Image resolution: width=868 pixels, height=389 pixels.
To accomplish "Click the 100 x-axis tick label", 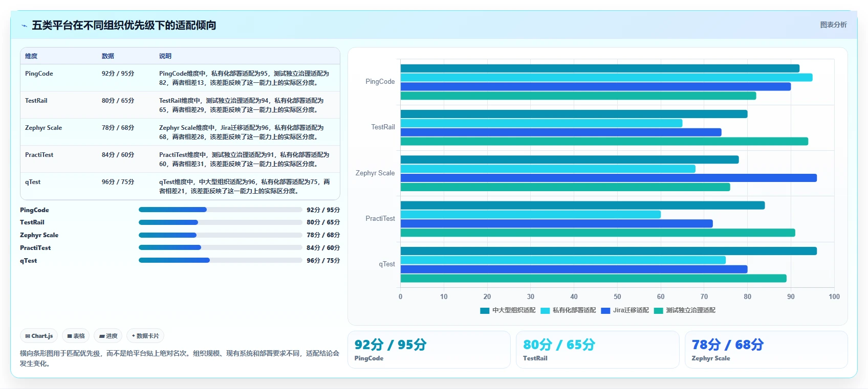I will tap(834, 296).
